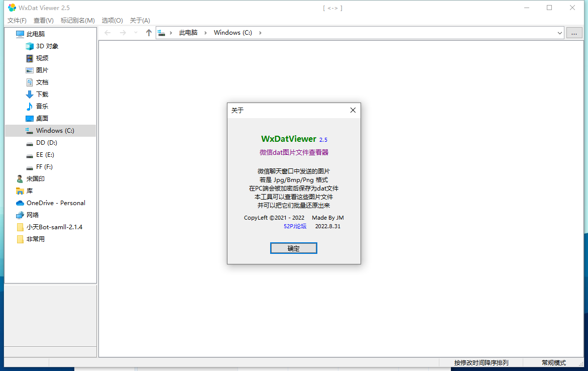Screen dimensions: 588x371
Task: Open the 查看(V) menu
Action: tap(44, 20)
